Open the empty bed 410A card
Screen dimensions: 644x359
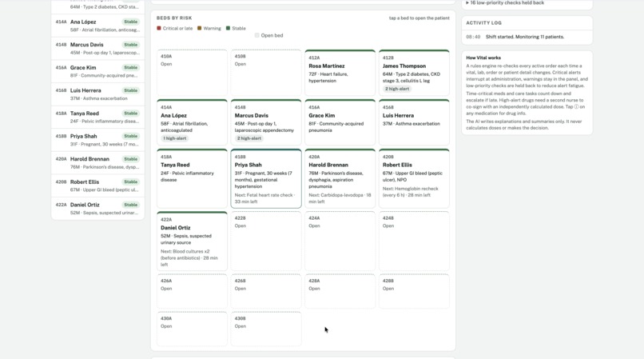pos(192,73)
